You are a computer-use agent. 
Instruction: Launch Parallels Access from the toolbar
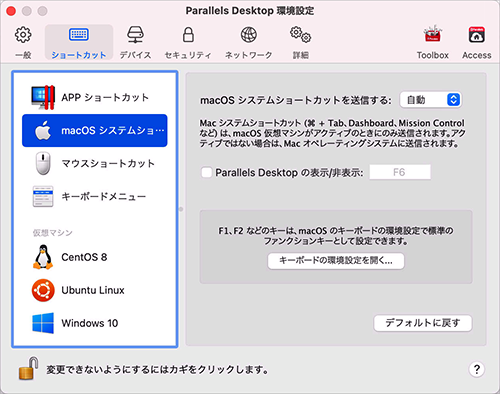[477, 42]
